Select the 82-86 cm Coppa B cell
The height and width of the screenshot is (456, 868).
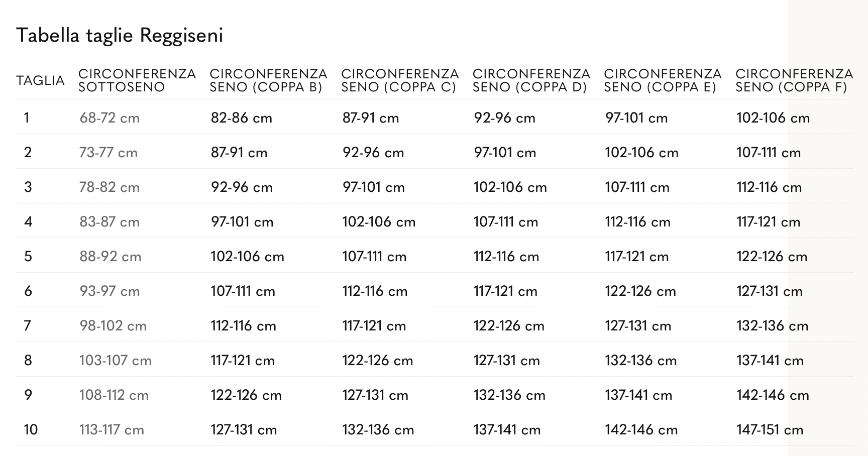coord(241,118)
